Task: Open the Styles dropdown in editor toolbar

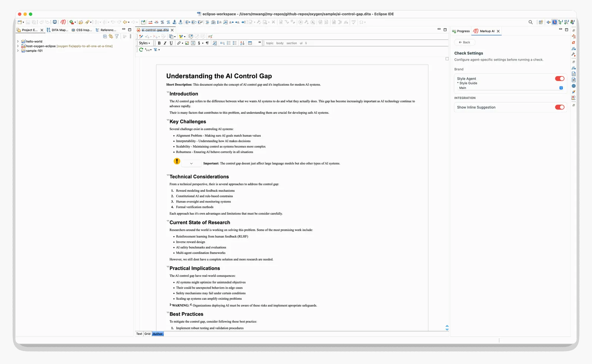Action: click(144, 43)
